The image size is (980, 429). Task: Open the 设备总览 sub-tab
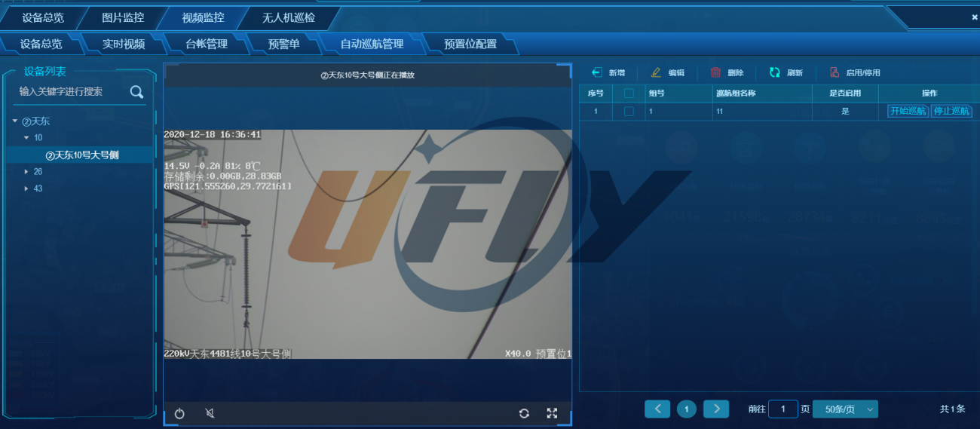pos(41,44)
